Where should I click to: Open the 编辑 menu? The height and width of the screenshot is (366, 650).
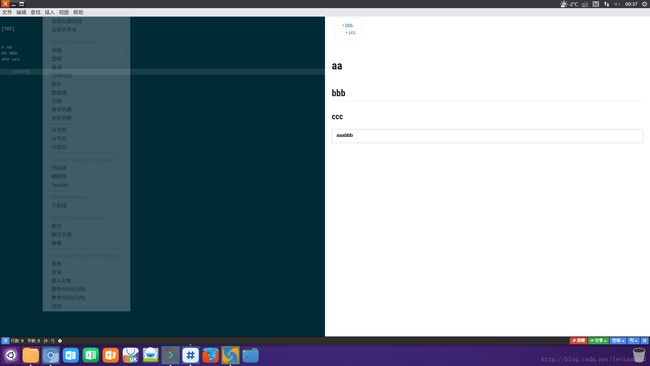21,12
